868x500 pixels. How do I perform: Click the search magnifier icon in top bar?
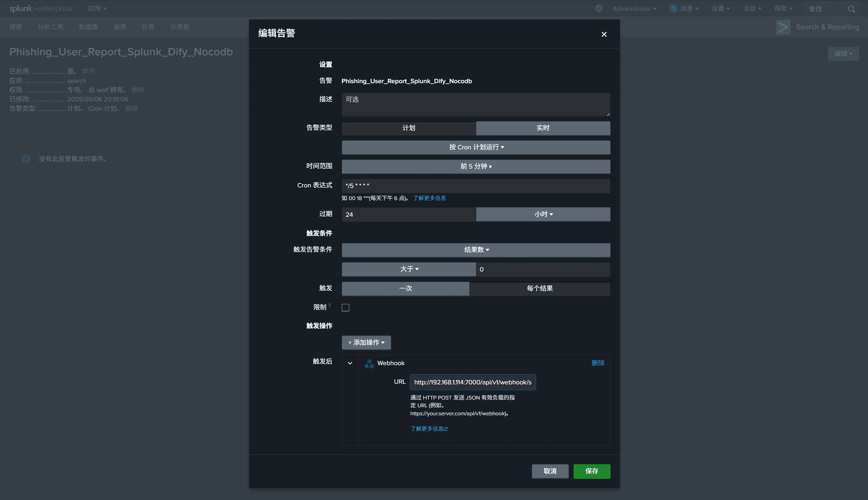coord(851,9)
